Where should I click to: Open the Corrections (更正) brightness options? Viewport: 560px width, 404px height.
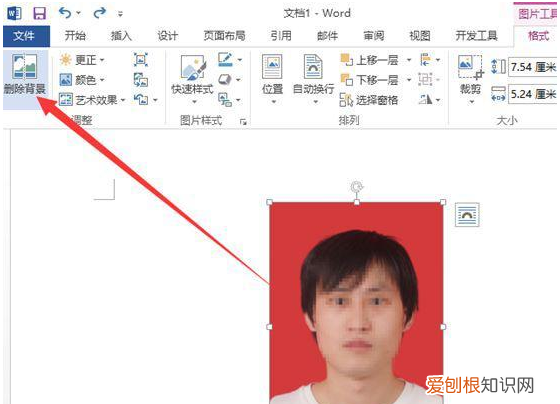(x=82, y=60)
